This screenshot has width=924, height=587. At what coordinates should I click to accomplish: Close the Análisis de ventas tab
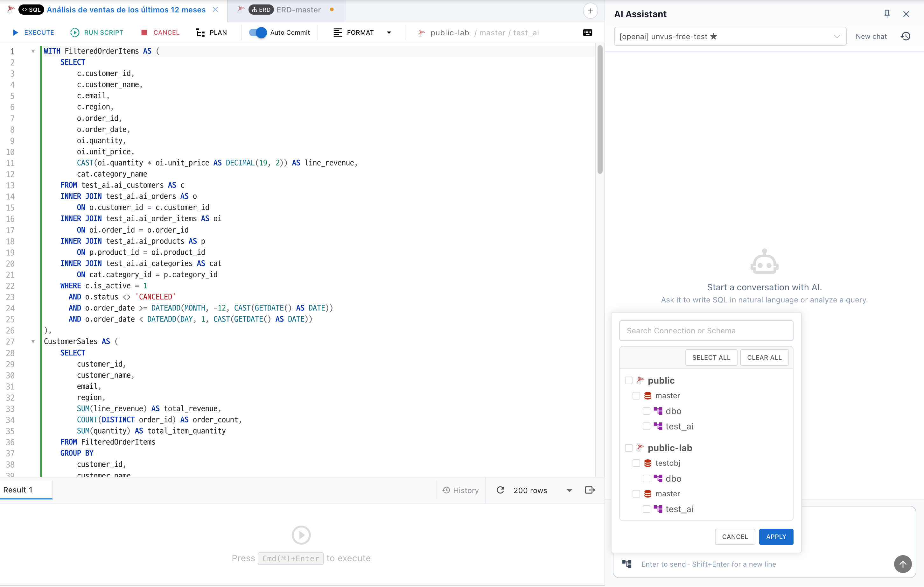click(x=215, y=10)
